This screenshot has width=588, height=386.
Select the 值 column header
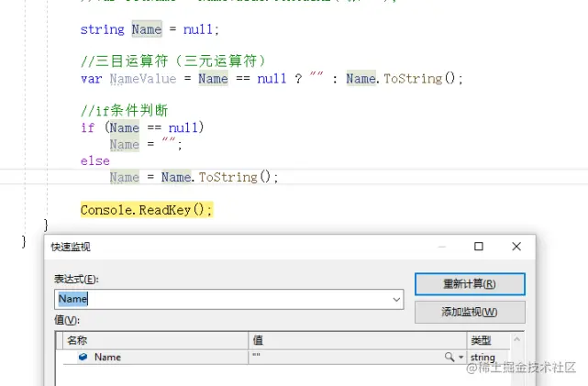358,340
